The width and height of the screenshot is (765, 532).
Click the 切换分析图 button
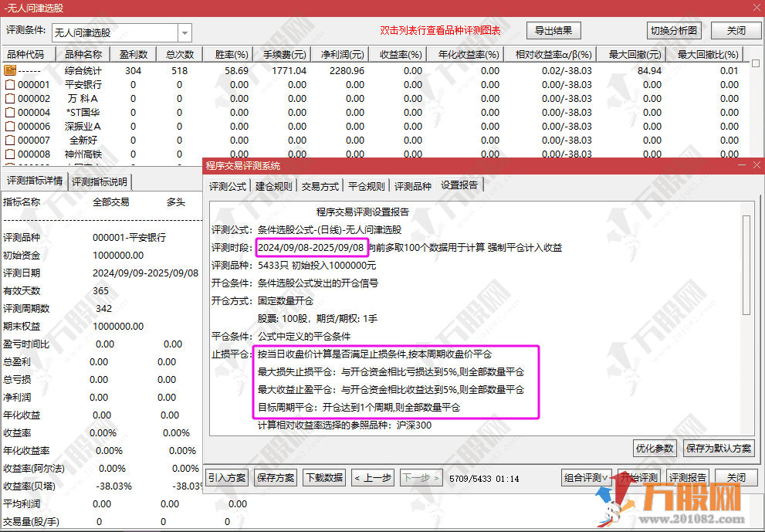[674, 30]
